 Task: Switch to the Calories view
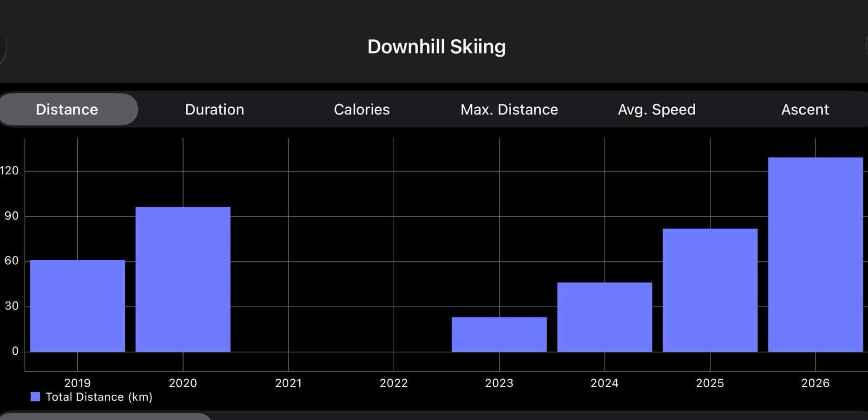coord(361,109)
